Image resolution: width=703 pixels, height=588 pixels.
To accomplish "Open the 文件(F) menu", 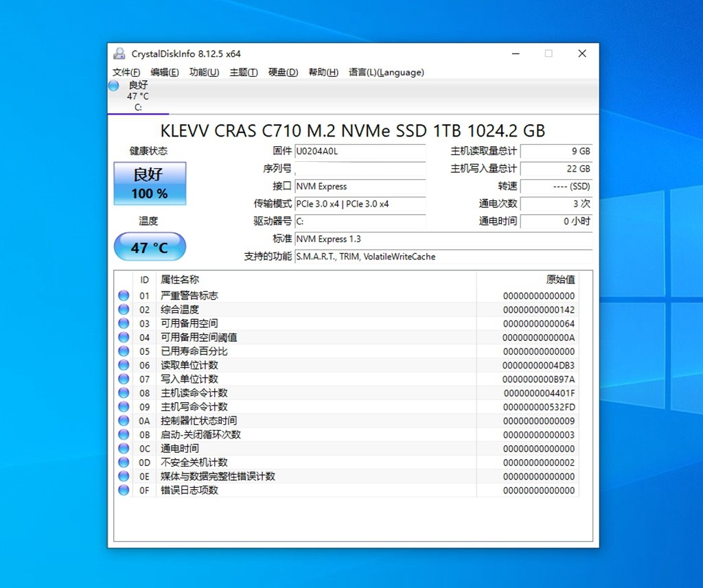I will click(x=126, y=72).
